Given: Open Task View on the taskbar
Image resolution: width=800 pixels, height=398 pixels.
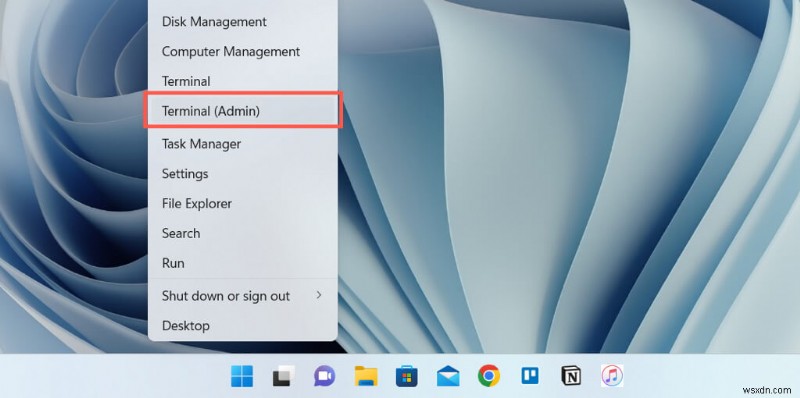Looking at the screenshot, I should click(x=283, y=377).
